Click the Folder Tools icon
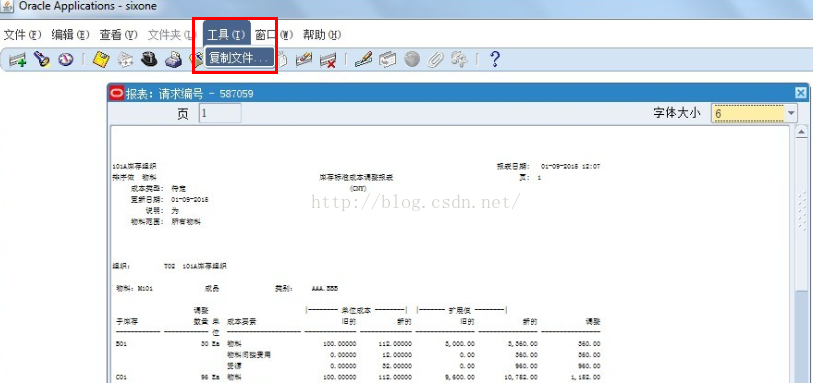813x383 pixels. 459,60
